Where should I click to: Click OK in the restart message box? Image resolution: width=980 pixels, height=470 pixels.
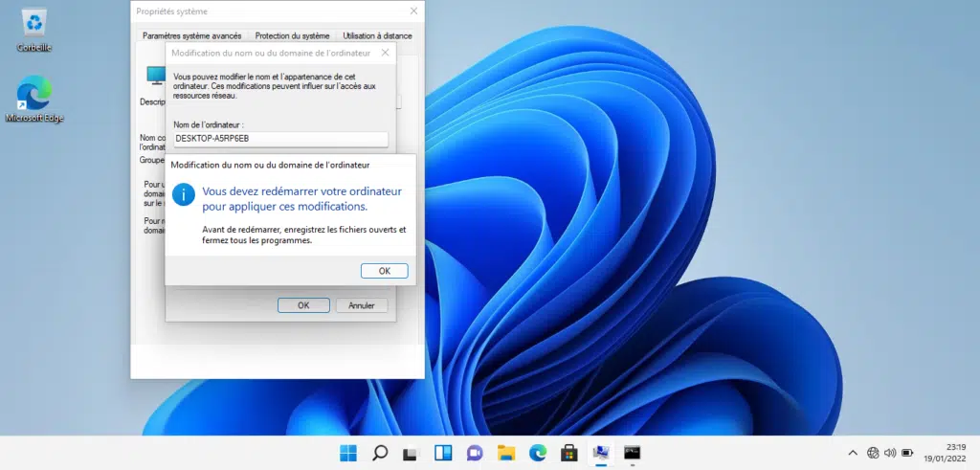384,271
